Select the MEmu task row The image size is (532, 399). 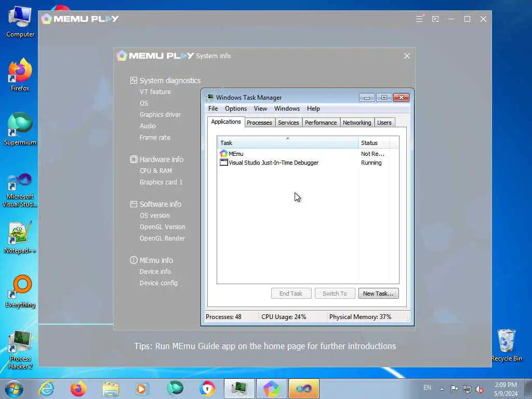[308, 154]
